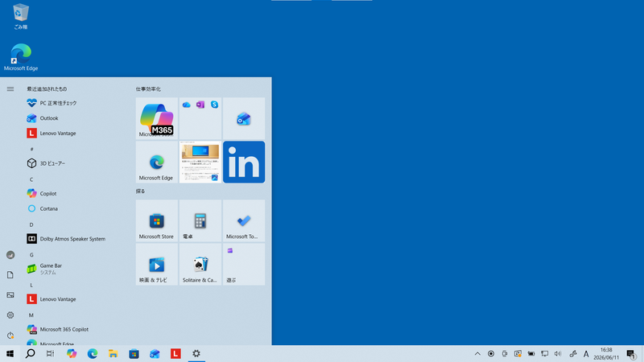The image size is (644, 362).
Task: Select the M letter header in the app list
Action: (x=31, y=315)
